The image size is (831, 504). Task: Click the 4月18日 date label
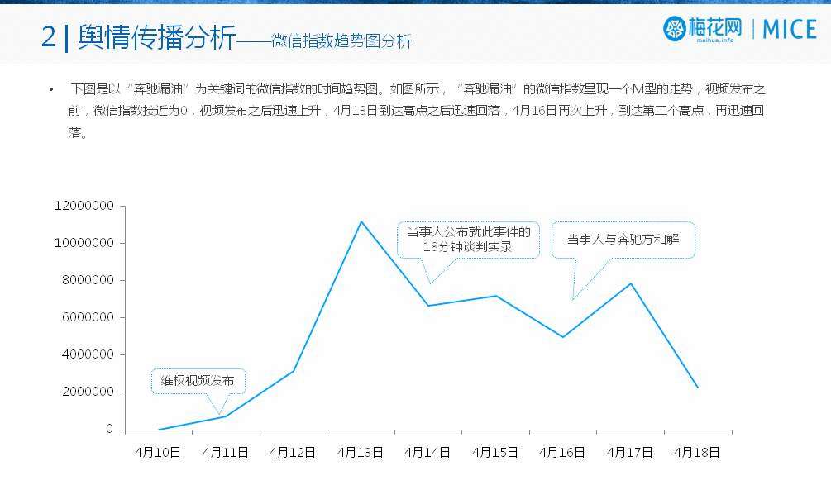pos(697,452)
